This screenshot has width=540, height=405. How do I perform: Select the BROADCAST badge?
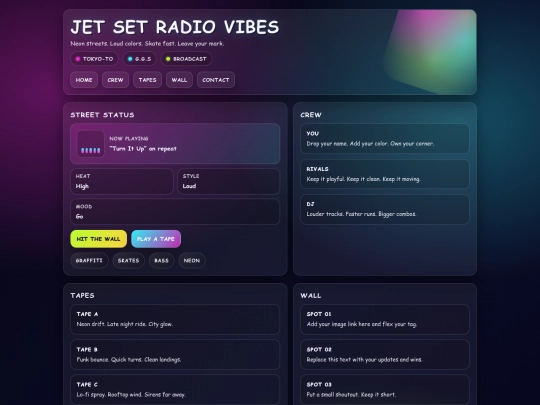(x=186, y=59)
